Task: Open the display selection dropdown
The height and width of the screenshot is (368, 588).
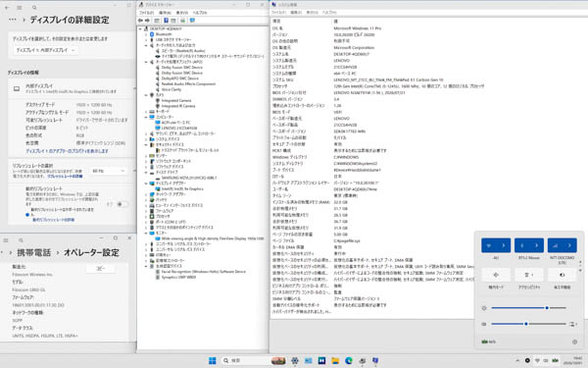Action: point(46,50)
